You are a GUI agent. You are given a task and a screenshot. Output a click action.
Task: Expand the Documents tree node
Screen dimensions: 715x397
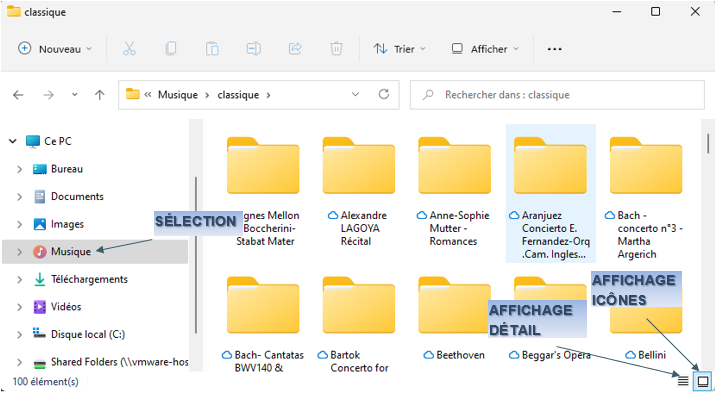(x=19, y=197)
